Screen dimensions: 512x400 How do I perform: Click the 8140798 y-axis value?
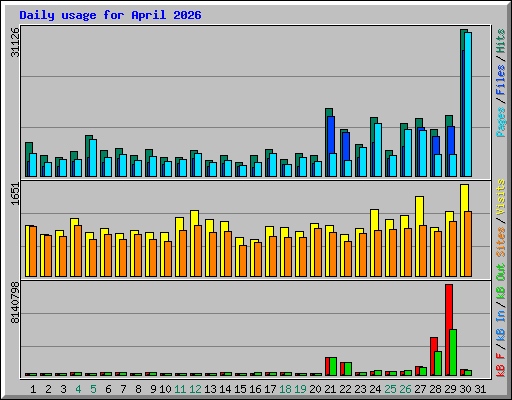(15, 303)
